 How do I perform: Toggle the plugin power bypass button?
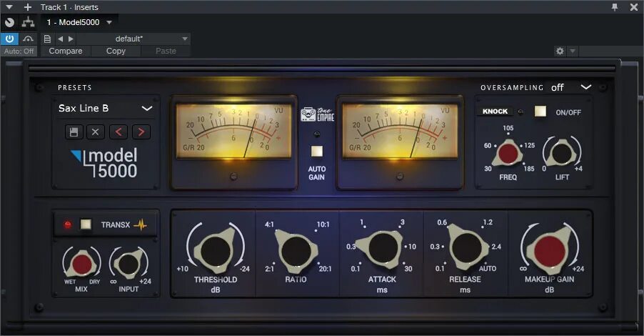click(x=9, y=39)
